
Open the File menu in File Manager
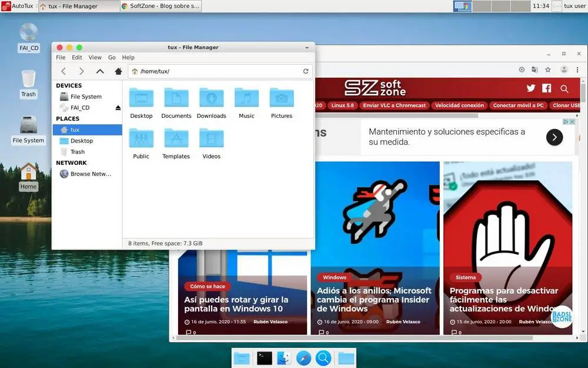61,58
